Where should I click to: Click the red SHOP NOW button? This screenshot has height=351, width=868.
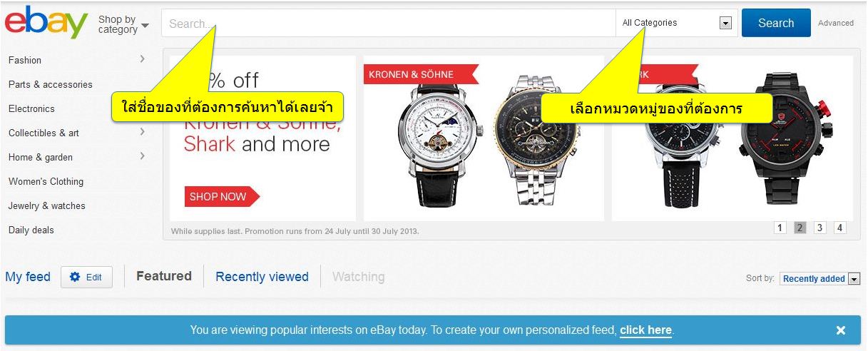222,197
